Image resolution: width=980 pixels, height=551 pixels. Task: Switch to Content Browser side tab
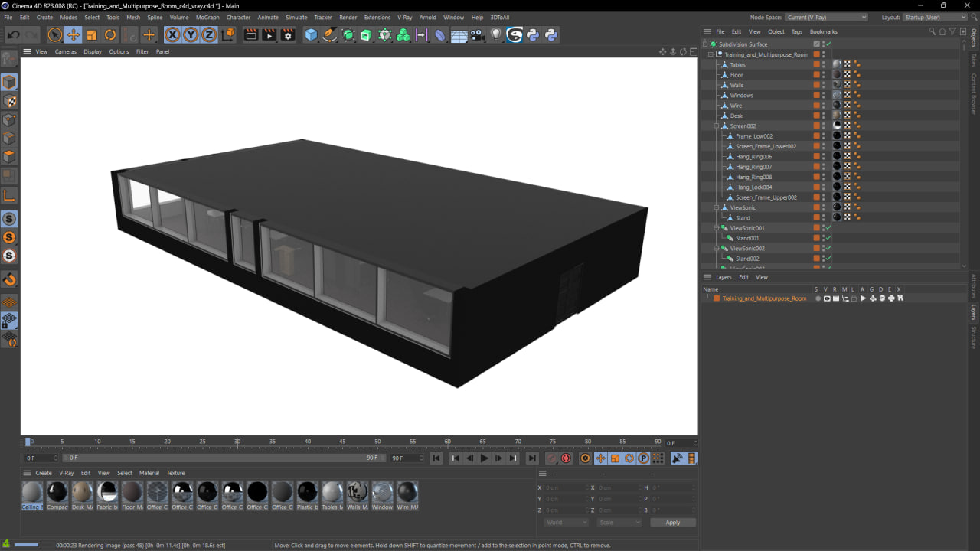pos(974,93)
